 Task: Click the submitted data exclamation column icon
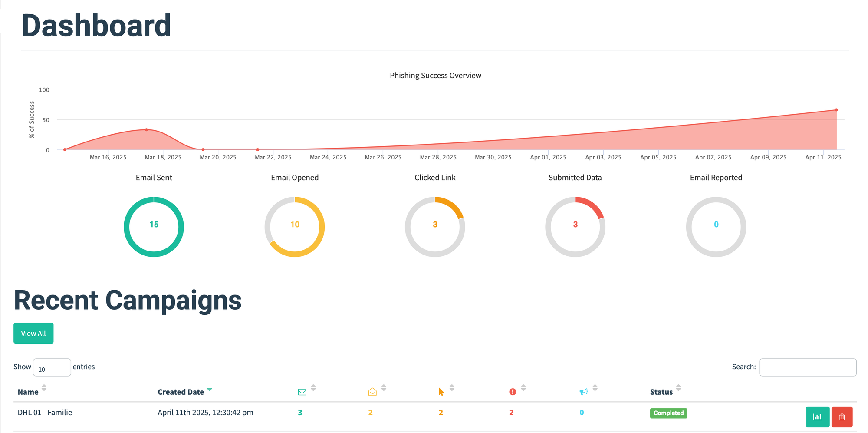[513, 392]
